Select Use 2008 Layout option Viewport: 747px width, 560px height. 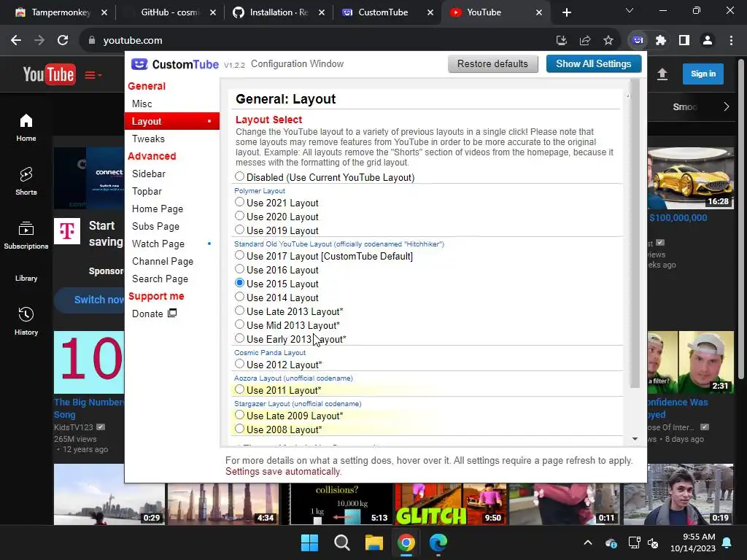point(239,429)
